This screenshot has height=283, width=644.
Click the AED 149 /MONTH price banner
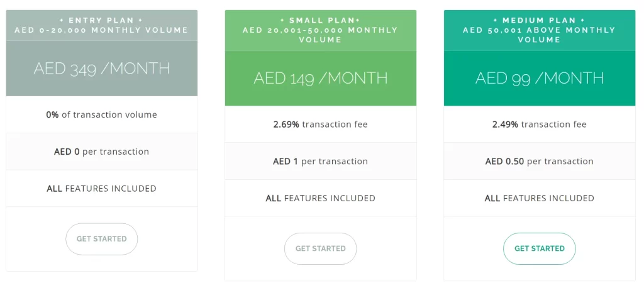tap(321, 78)
